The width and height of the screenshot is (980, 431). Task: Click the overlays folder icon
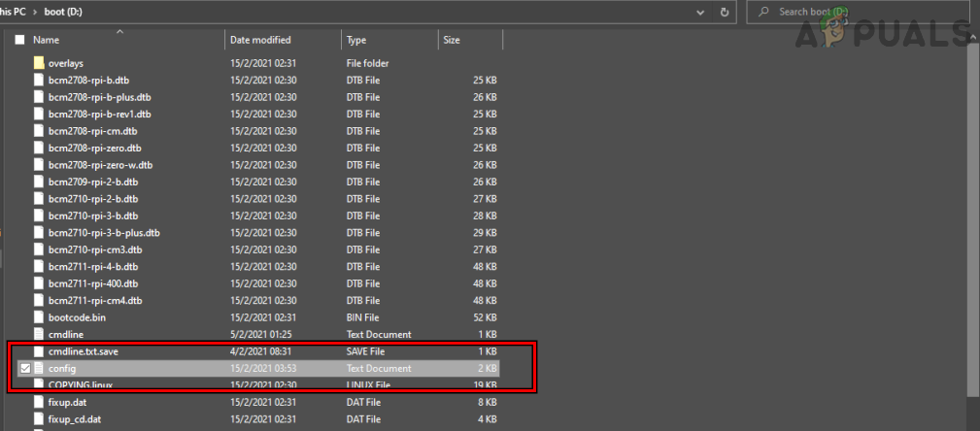[x=39, y=63]
